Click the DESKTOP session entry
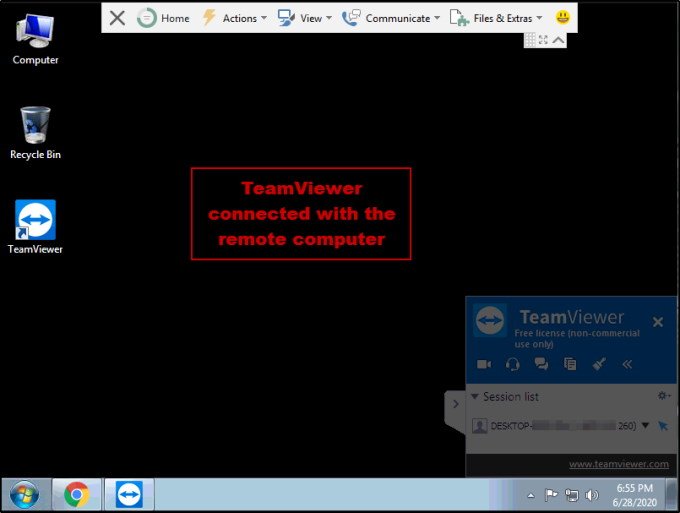 563,426
